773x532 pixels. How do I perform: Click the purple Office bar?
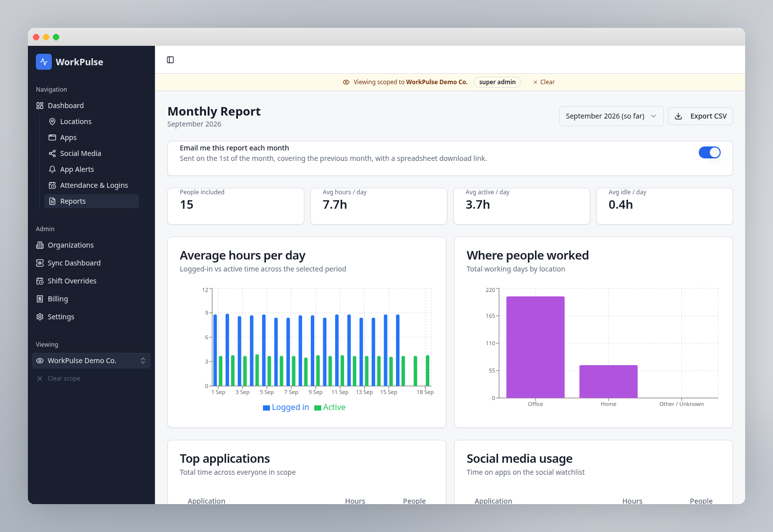pyautogui.click(x=535, y=347)
